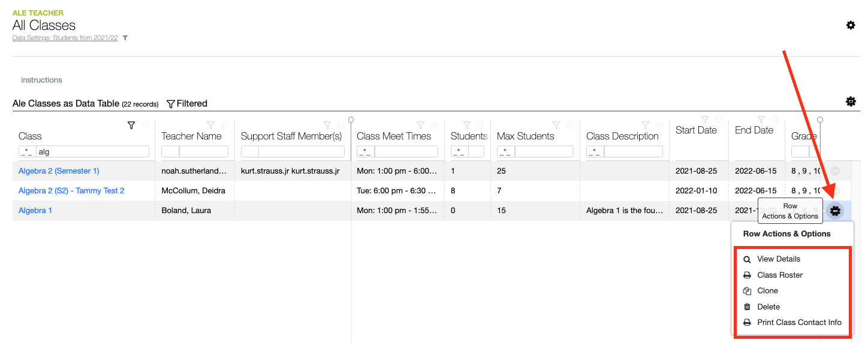Screen dimensions: 868x343
Task: Open Teacher Name column gear settings
Action: tap(224, 125)
